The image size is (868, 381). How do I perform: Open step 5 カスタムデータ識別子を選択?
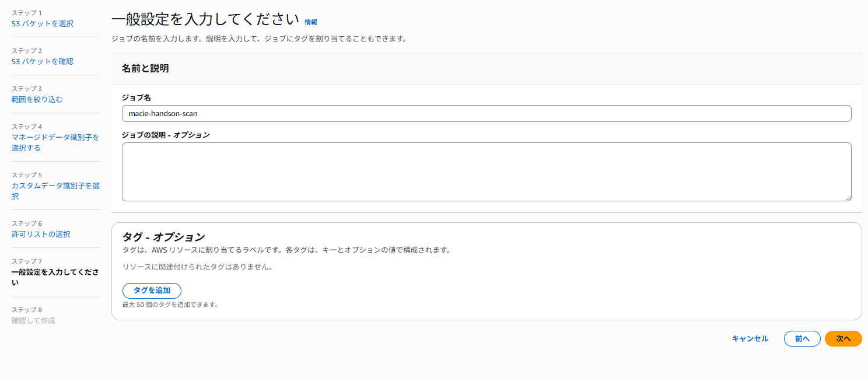(x=55, y=191)
